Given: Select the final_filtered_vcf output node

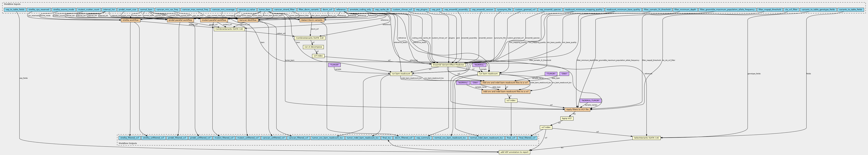Looking at the screenshot, I should (527, 138).
